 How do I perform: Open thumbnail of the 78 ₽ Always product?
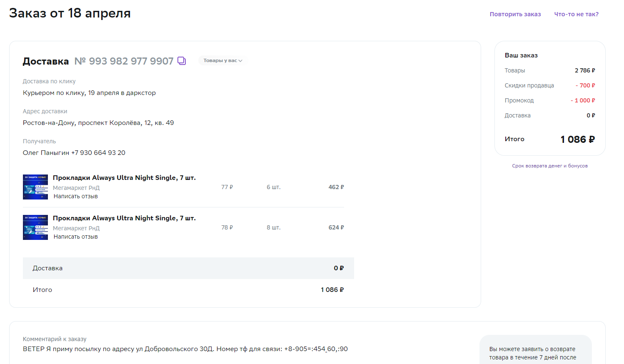pos(35,227)
